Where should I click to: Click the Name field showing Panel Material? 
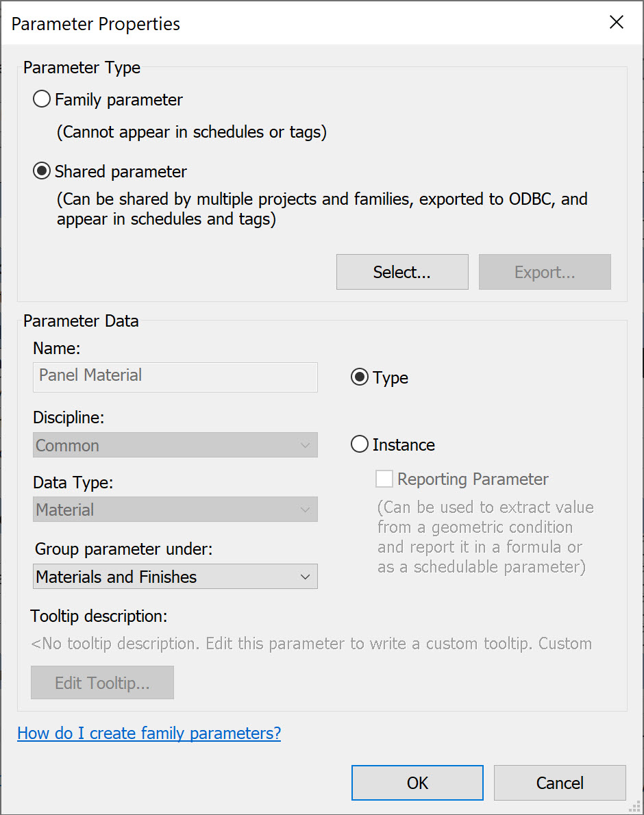click(175, 377)
